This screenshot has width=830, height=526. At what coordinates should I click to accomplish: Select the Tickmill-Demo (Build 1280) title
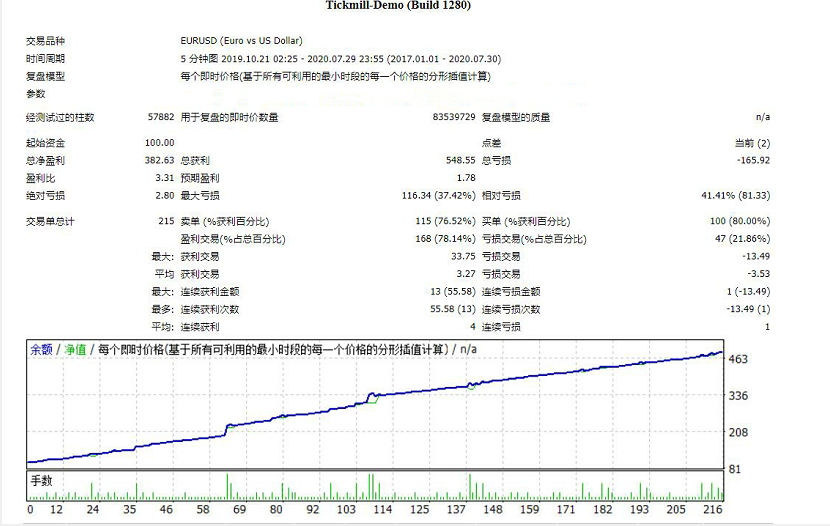[398, 5]
